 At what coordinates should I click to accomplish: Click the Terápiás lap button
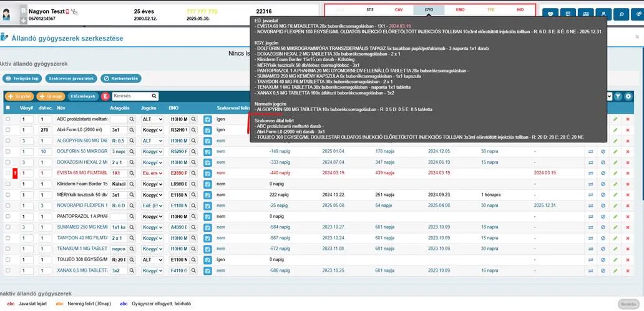click(22, 79)
